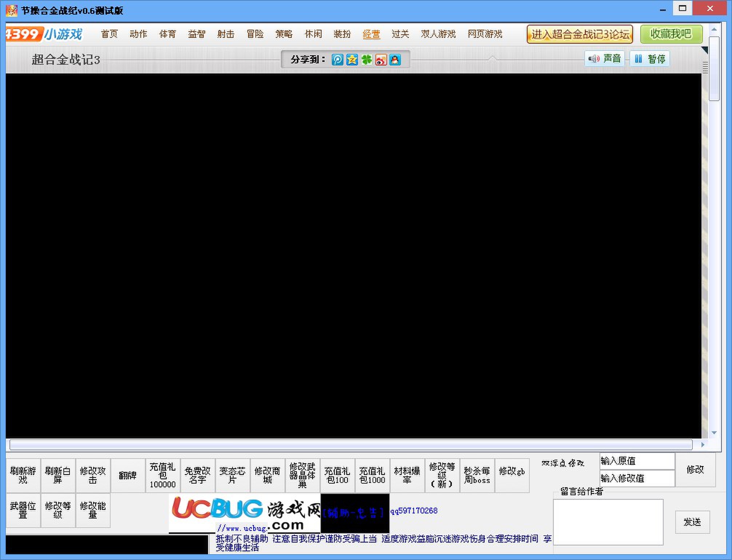Viewport: 732px width, 560px height.
Task: Click the app icon in title bar
Action: (x=11, y=11)
